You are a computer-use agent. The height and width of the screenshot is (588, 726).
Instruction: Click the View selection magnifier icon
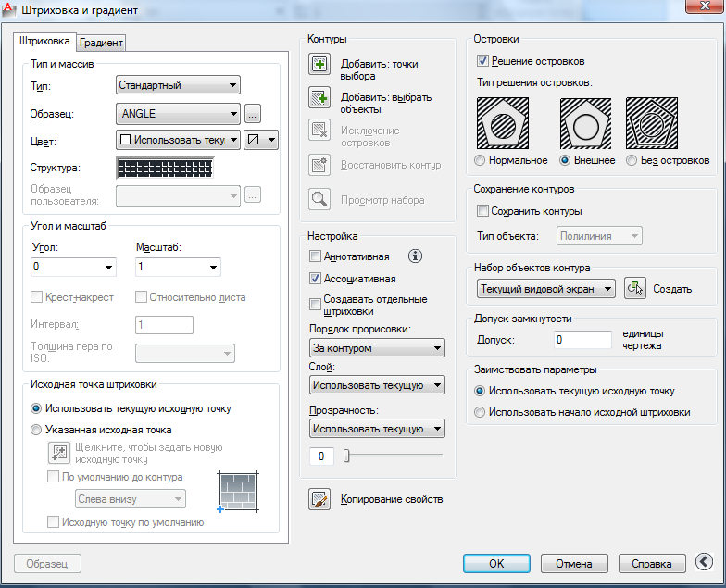click(x=319, y=200)
